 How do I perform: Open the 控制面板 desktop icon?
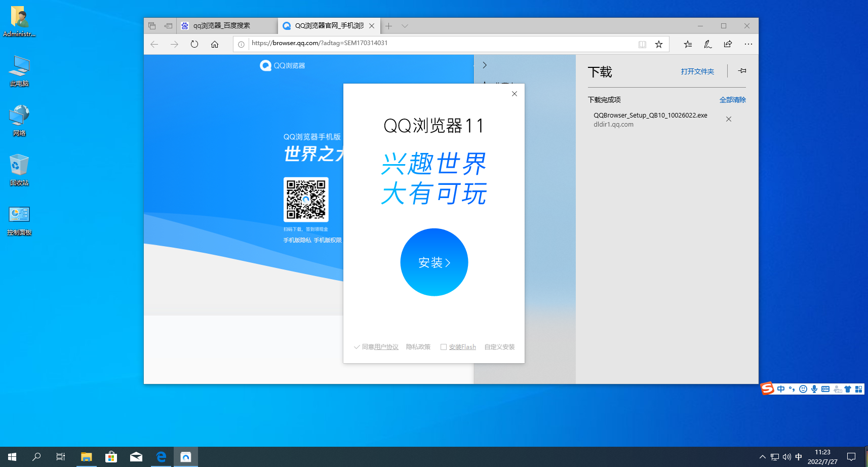(19, 221)
